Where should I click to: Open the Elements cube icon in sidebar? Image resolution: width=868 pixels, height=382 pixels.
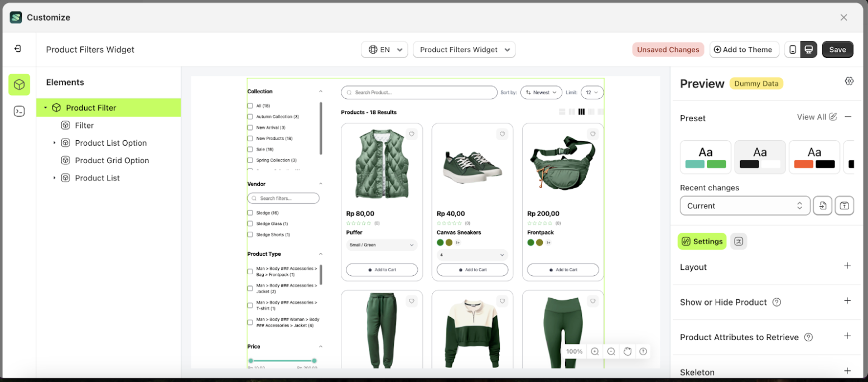click(19, 84)
